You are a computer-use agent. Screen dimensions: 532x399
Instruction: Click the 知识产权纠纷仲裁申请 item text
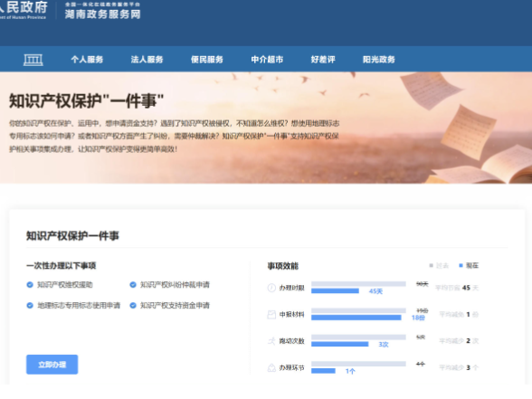176,285
